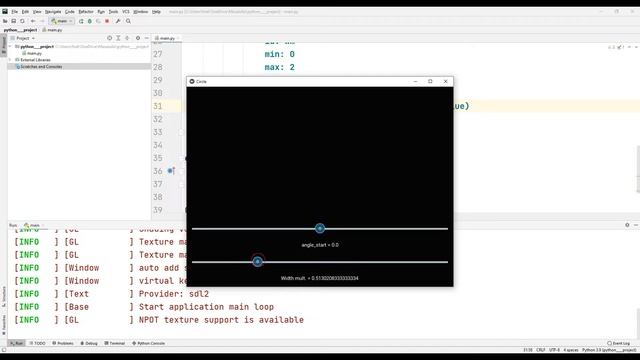The height and width of the screenshot is (360, 640).
Task: Open the Tools menu
Action: pos(113,12)
